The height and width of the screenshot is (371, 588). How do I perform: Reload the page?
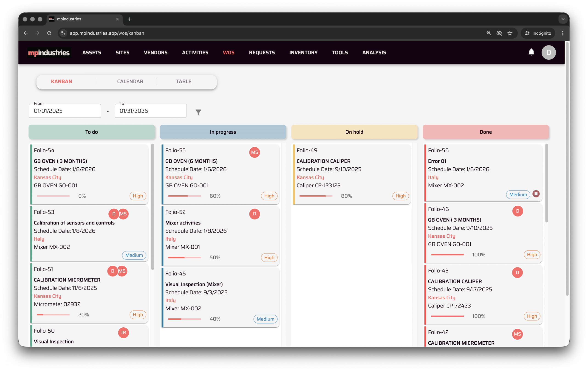49,33
